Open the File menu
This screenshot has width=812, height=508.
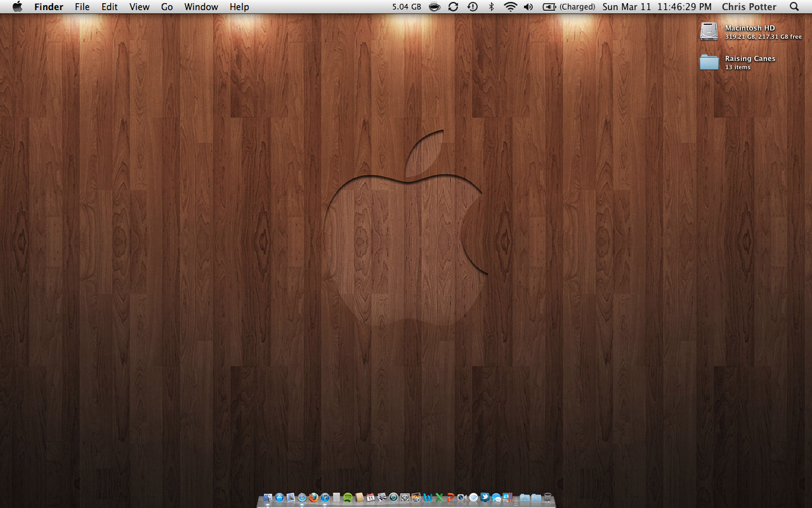click(x=82, y=7)
